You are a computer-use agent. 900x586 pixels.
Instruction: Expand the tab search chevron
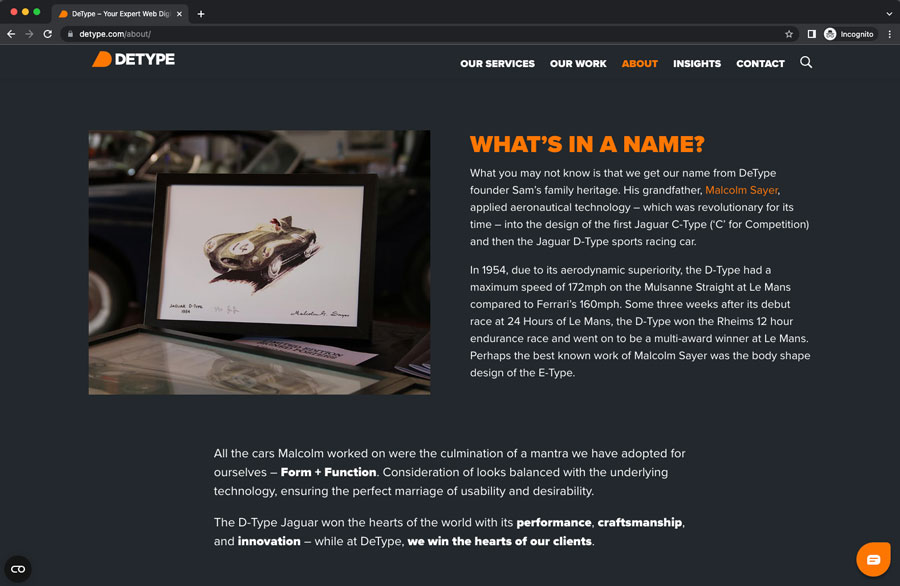pos(889,14)
